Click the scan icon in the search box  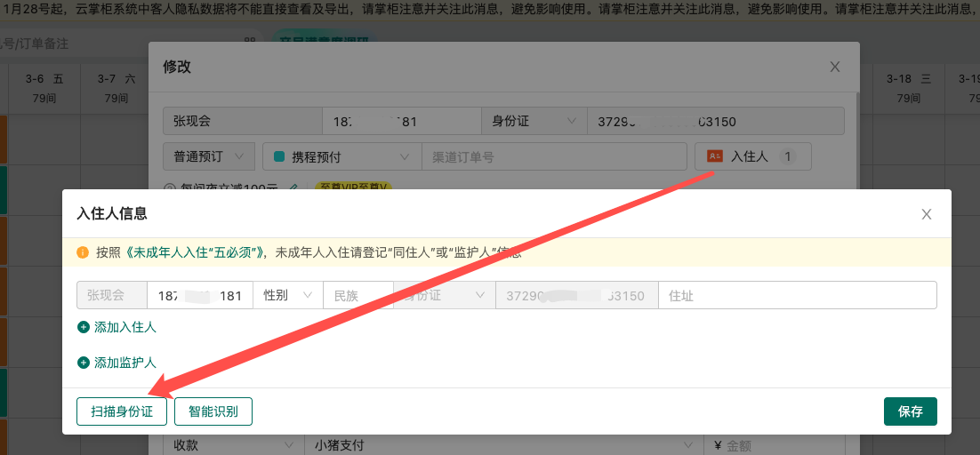tap(250, 41)
